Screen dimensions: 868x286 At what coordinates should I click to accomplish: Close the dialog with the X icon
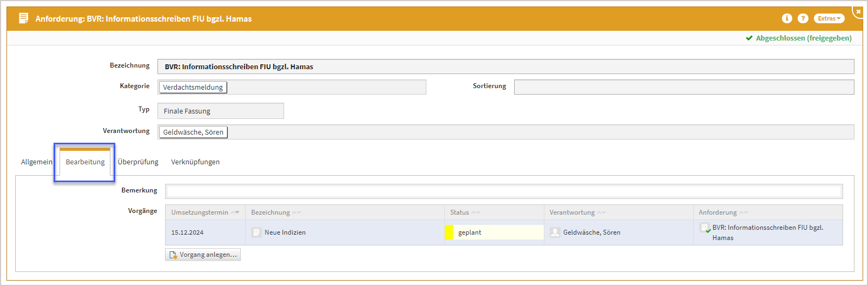858,11
